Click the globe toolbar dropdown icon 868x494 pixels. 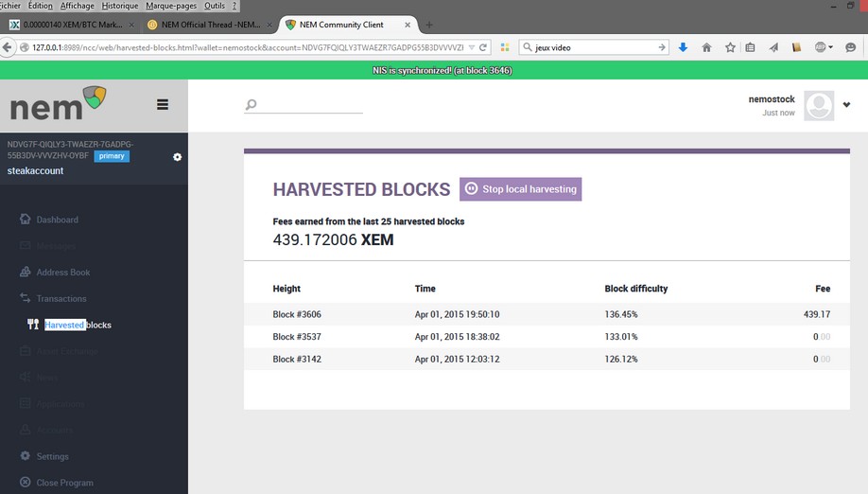coord(824,47)
